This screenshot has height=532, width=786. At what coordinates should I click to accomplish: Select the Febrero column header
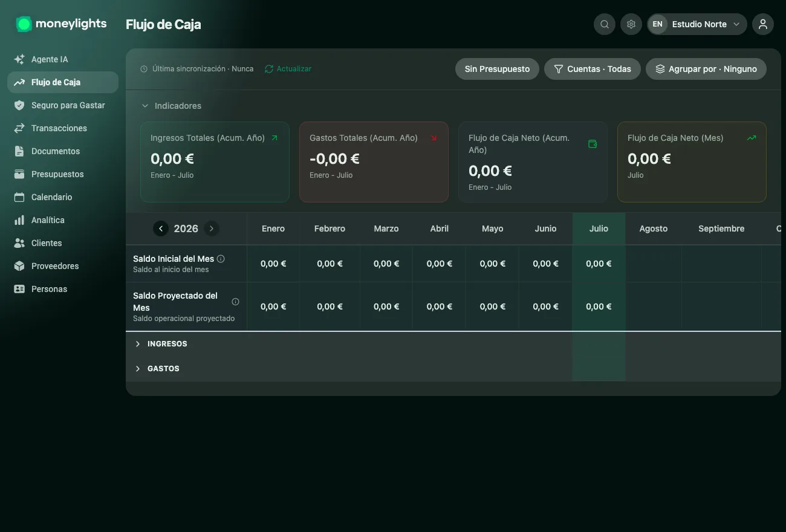tap(330, 229)
